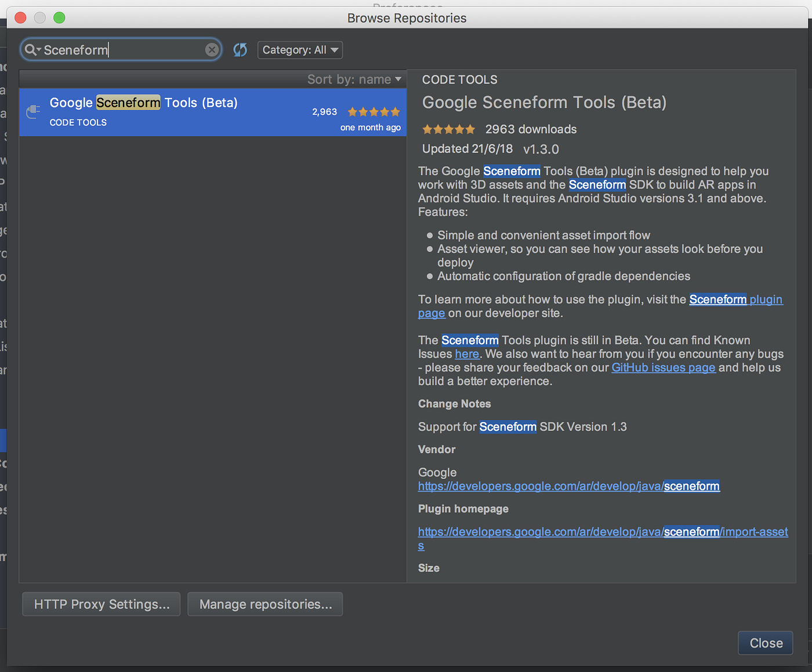The width and height of the screenshot is (812, 672).
Task: Select the Google Sceneform Tools (Beta) result
Action: coord(213,112)
